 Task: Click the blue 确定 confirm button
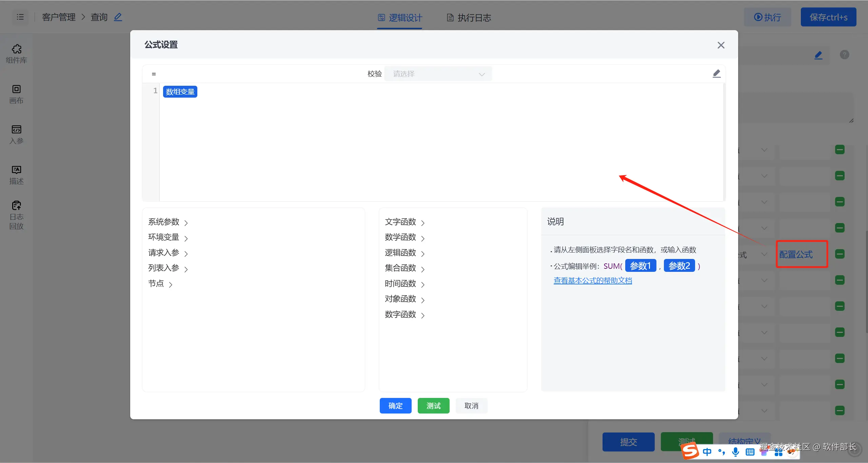[x=395, y=406]
